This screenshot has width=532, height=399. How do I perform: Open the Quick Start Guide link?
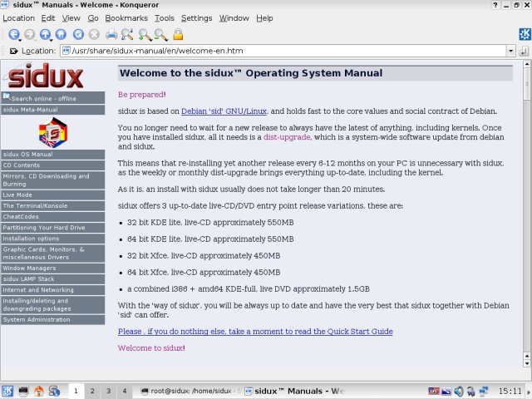(255, 331)
